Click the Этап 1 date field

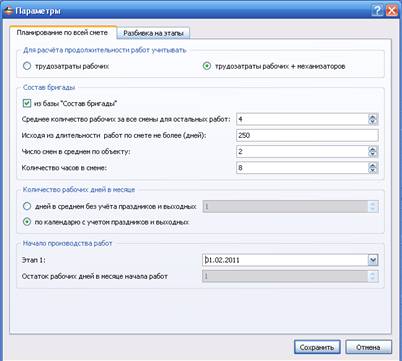pyautogui.click(x=285, y=260)
